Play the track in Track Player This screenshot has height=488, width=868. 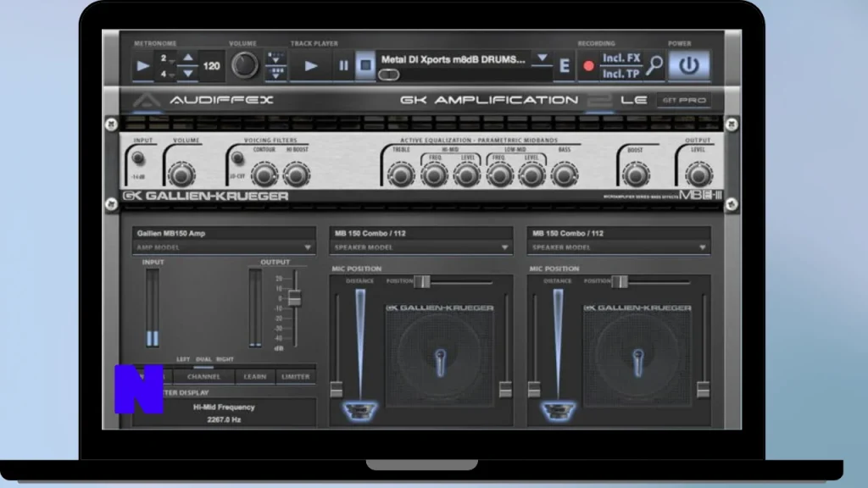[x=311, y=66]
